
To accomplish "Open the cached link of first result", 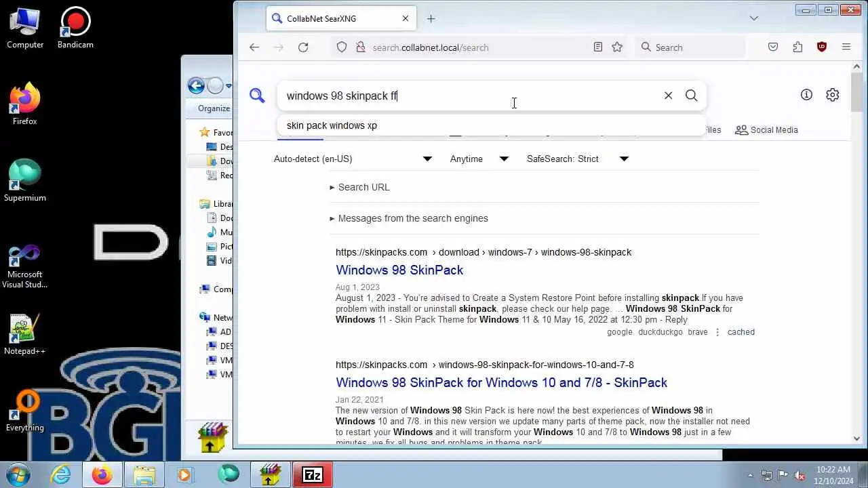I will pyautogui.click(x=741, y=332).
